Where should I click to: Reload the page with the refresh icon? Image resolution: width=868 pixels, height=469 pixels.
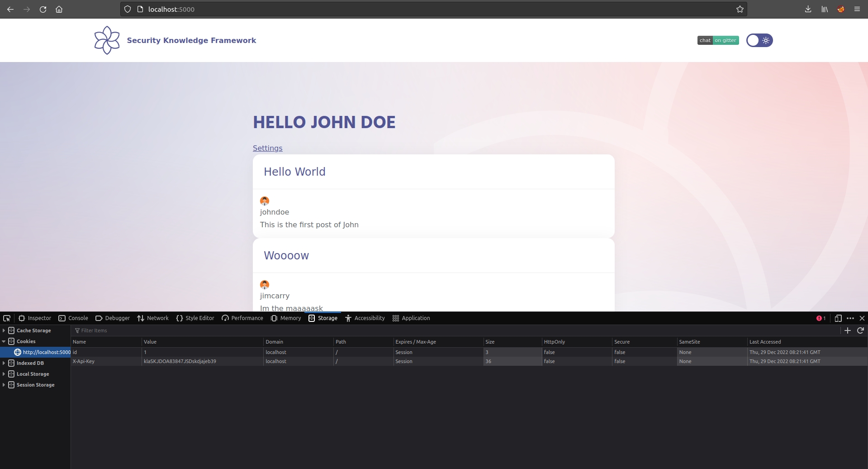(43, 9)
